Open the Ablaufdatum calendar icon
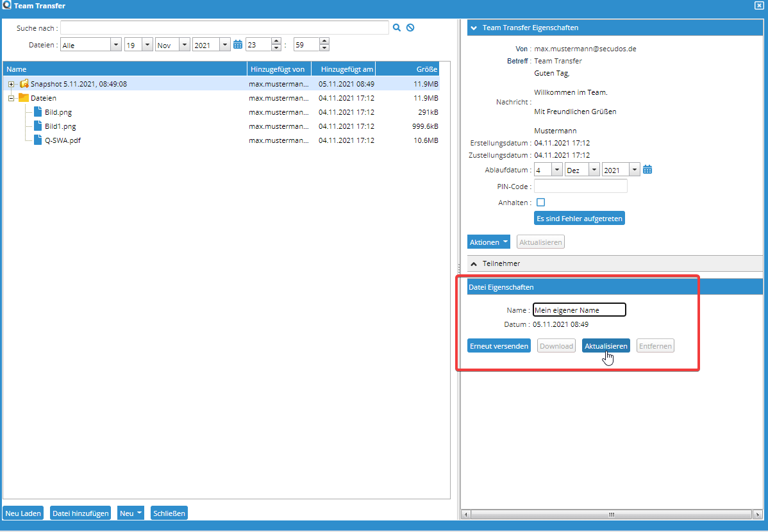 [647, 170]
